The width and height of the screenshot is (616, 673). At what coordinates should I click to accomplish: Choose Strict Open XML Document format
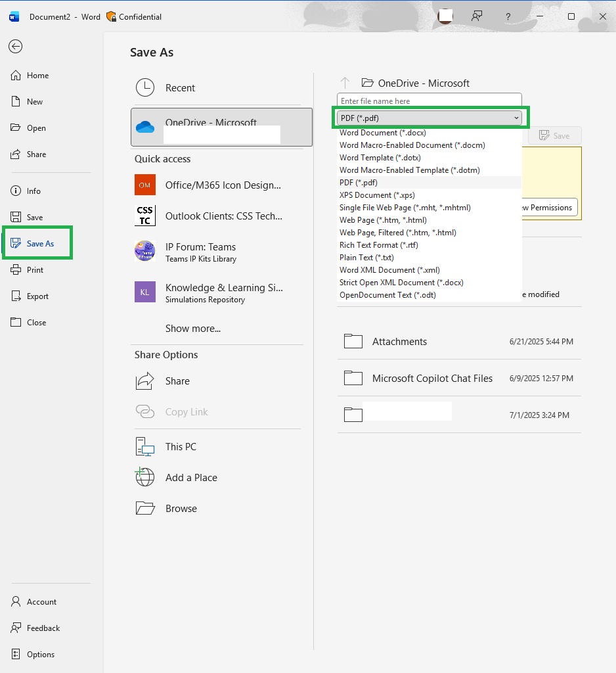pos(429,282)
